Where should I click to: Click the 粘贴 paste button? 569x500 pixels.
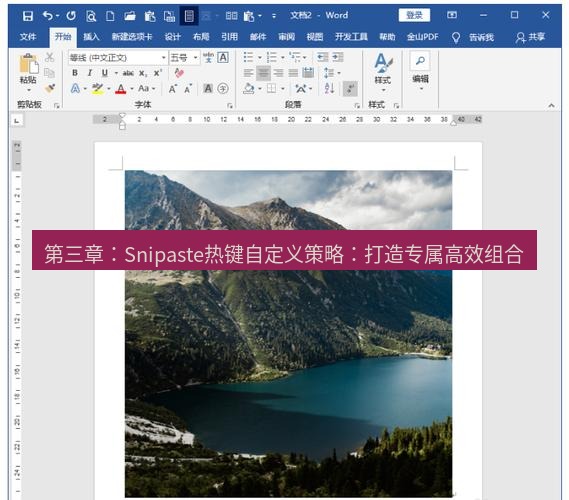coord(28,69)
